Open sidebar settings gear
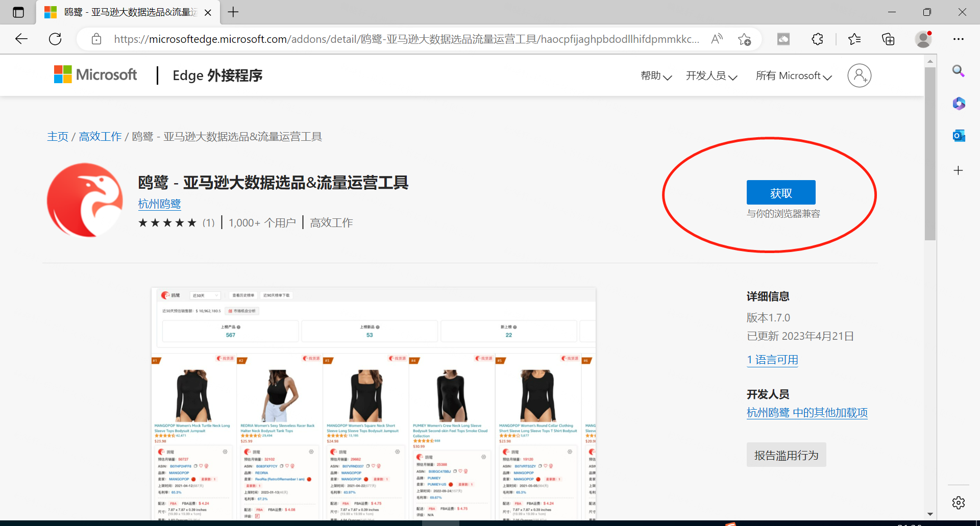980x526 pixels. coord(959,503)
